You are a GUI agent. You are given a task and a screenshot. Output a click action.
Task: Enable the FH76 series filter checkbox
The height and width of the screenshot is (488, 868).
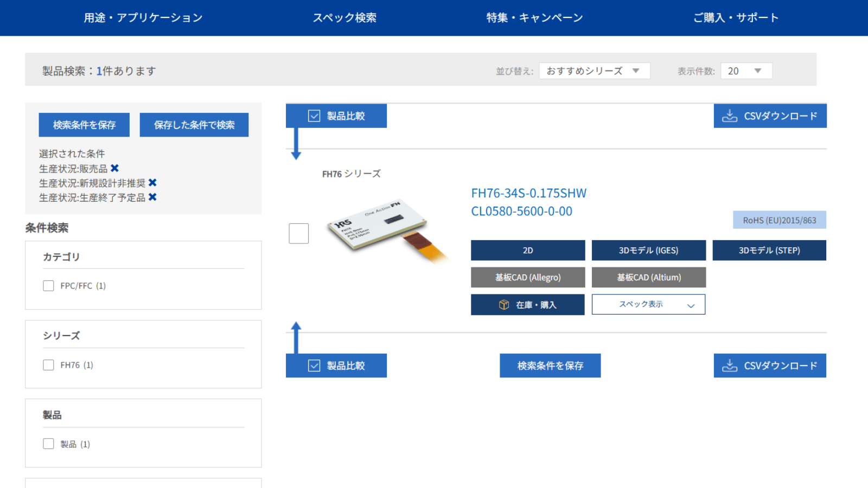(48, 365)
